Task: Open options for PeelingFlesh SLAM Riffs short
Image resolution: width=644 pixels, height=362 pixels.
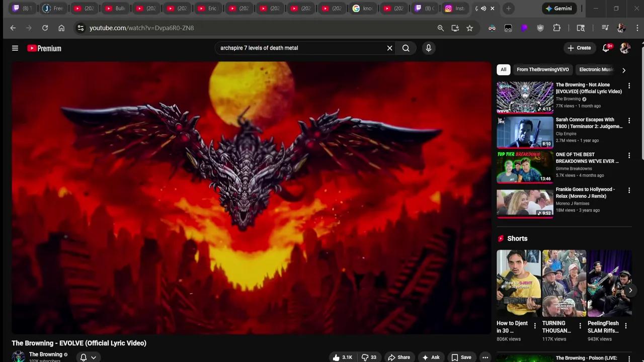Action: point(626,326)
